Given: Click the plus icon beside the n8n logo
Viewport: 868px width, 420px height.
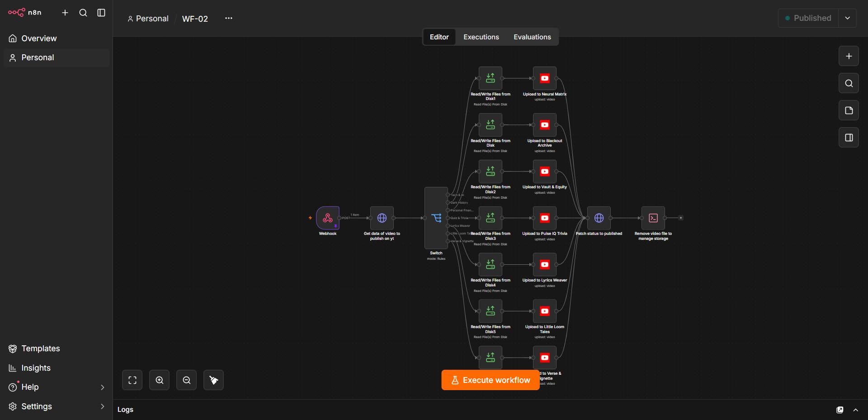Looking at the screenshot, I should pos(65,13).
